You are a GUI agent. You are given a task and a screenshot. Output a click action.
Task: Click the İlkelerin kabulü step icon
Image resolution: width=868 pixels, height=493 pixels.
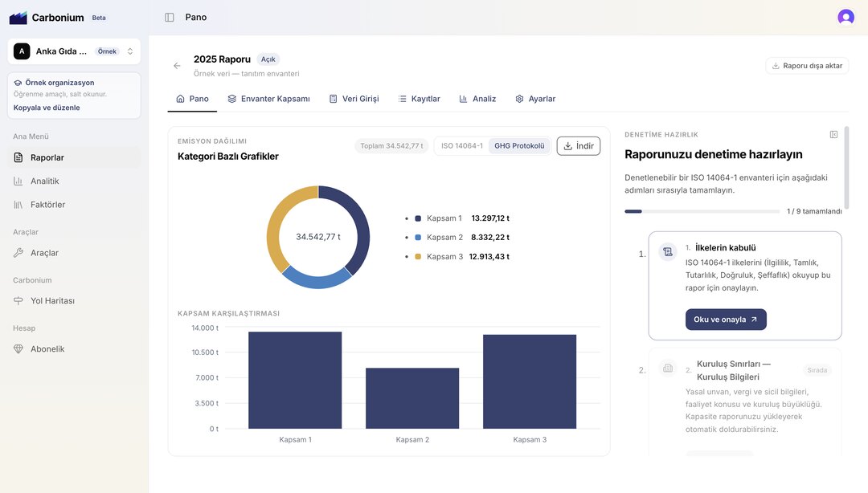(x=668, y=252)
